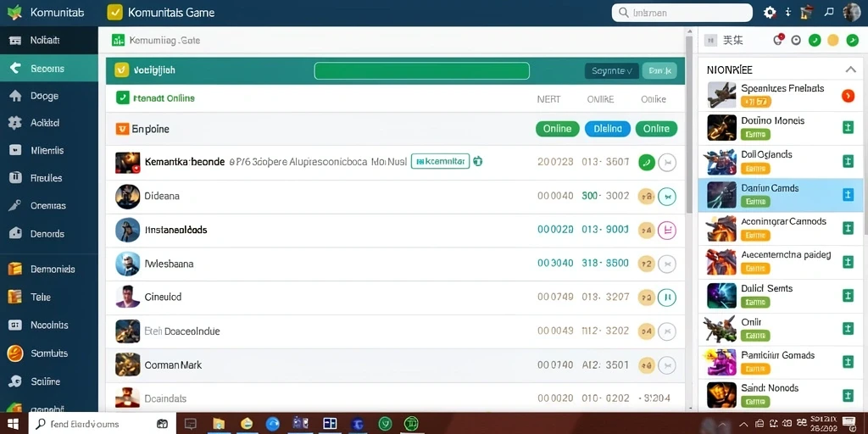The image size is (868, 434).
Task: Open Rreulies item in the sidebar
Action: (x=48, y=178)
